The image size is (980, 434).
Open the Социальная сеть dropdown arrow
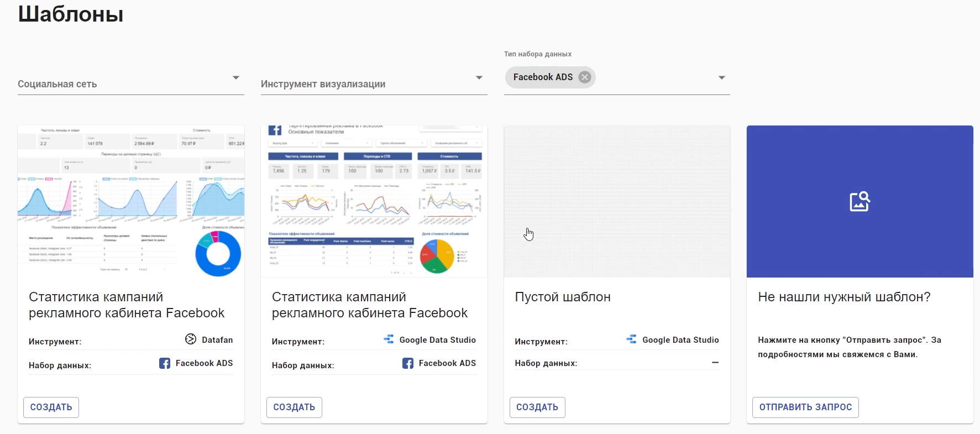pos(236,77)
